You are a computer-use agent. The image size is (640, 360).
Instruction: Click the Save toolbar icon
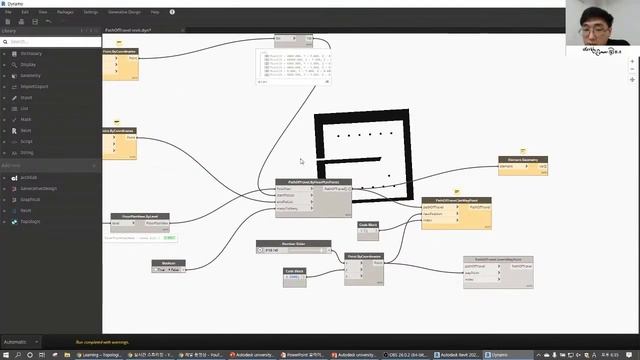[x=35, y=22]
